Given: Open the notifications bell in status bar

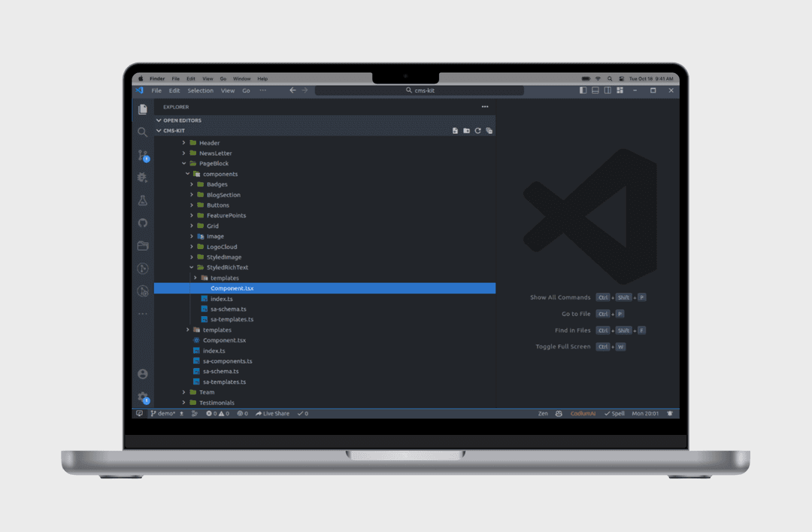Looking at the screenshot, I should point(670,413).
